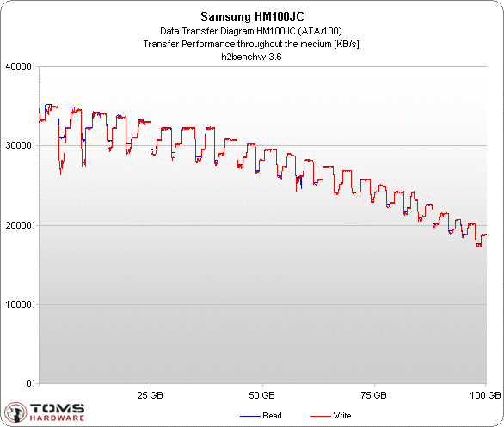Screen dimensions: 504x427
Task: Select the 'Write' legend label
Action: point(342,416)
